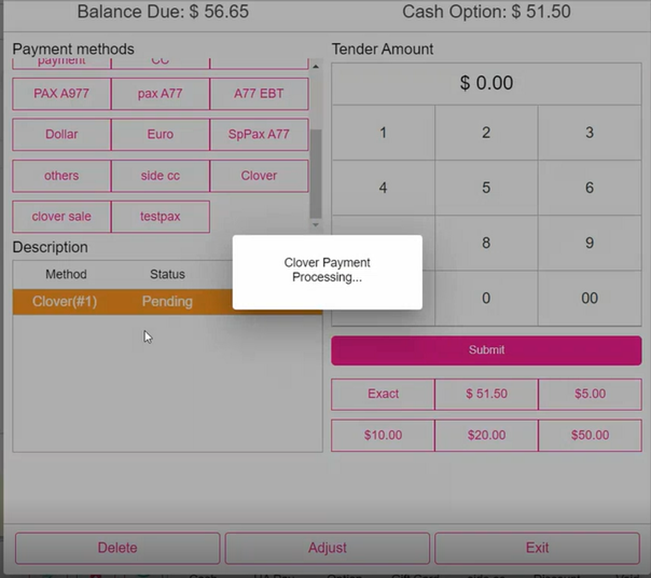The width and height of the screenshot is (651, 578).
Task: Open the Adjust payment option
Action: click(x=327, y=548)
